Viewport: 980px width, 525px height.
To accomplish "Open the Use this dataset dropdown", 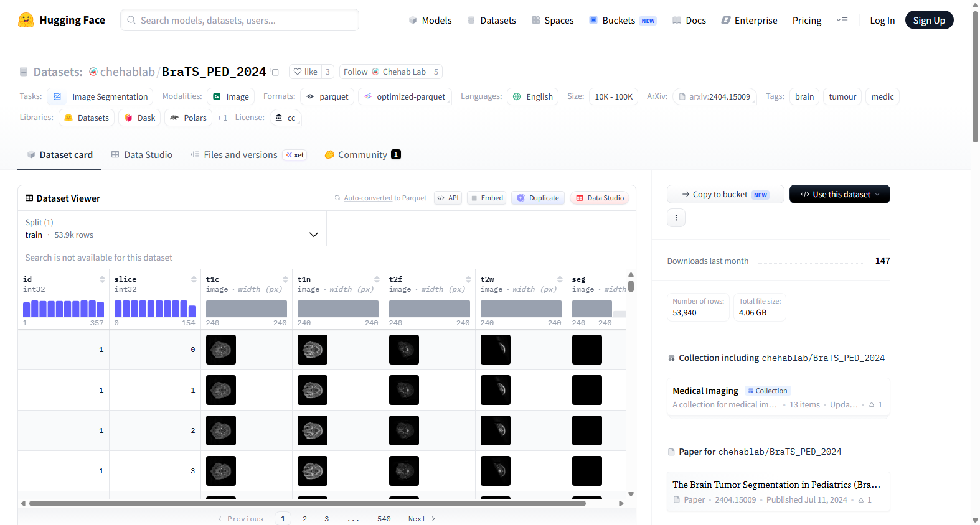I will (840, 194).
